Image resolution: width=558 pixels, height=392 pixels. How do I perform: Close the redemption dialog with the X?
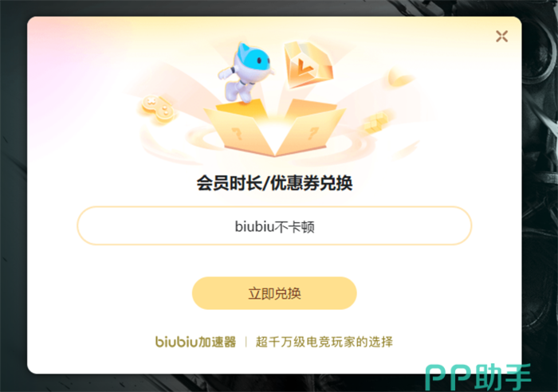501,37
